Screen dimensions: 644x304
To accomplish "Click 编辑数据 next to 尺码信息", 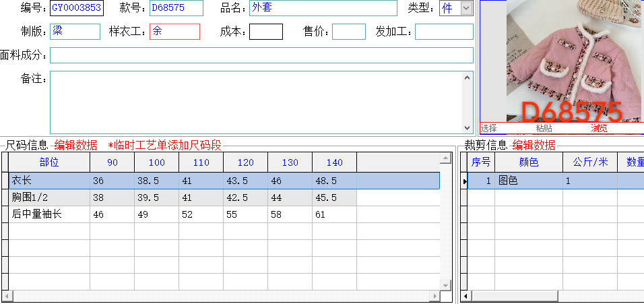I will coord(75,145).
